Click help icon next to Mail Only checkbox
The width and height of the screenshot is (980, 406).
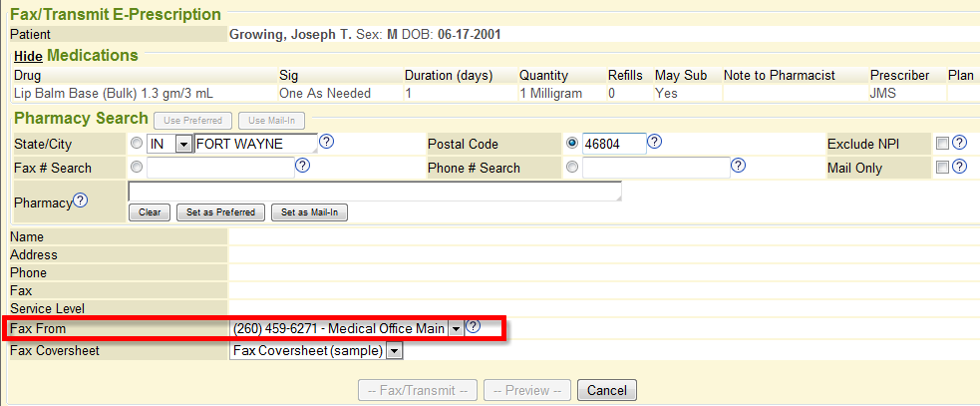pyautogui.click(x=960, y=167)
